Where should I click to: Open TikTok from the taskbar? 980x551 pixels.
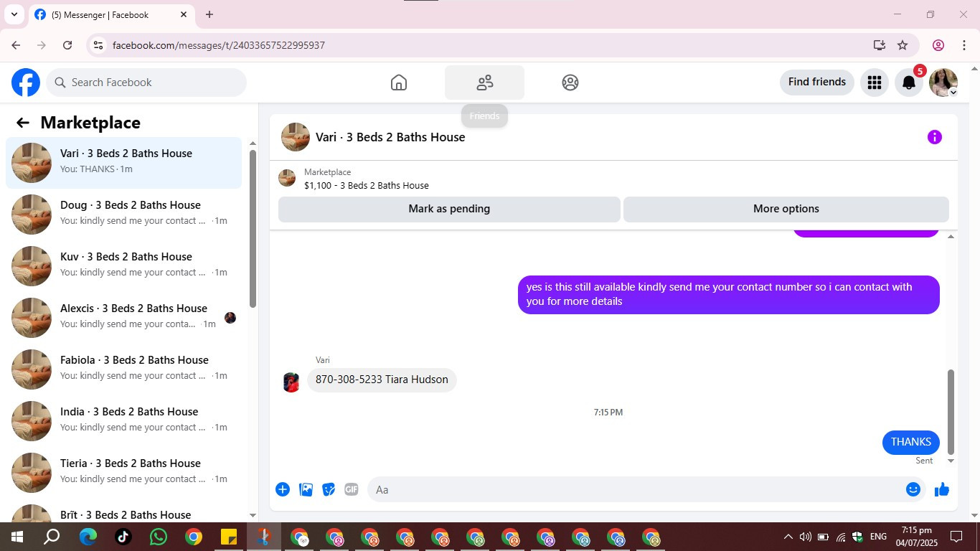123,537
